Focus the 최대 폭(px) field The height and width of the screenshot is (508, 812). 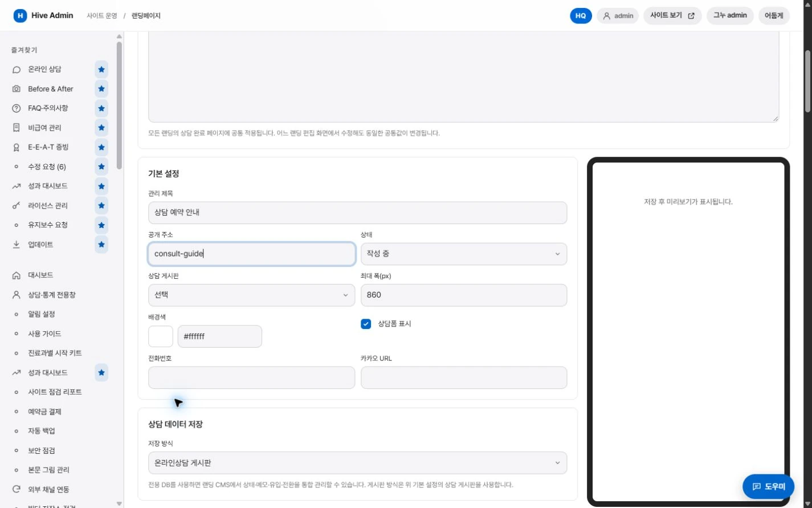click(x=464, y=295)
